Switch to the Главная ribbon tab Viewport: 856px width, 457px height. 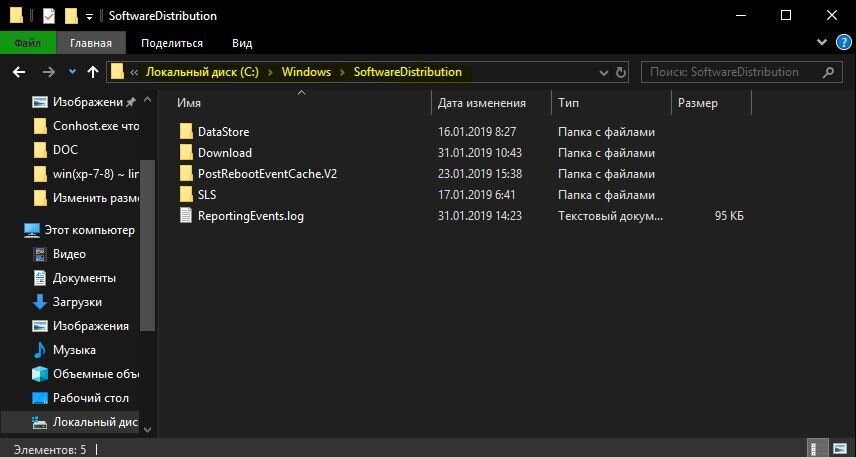pyautogui.click(x=91, y=43)
